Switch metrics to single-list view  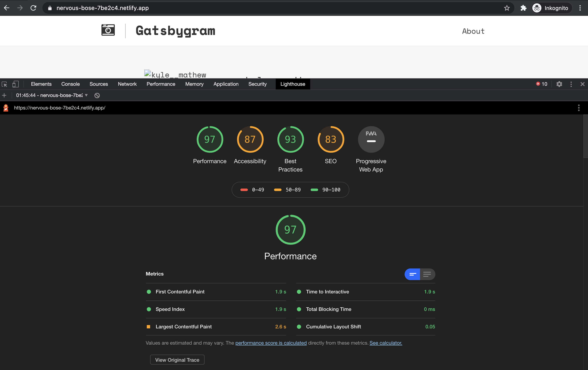pos(427,274)
